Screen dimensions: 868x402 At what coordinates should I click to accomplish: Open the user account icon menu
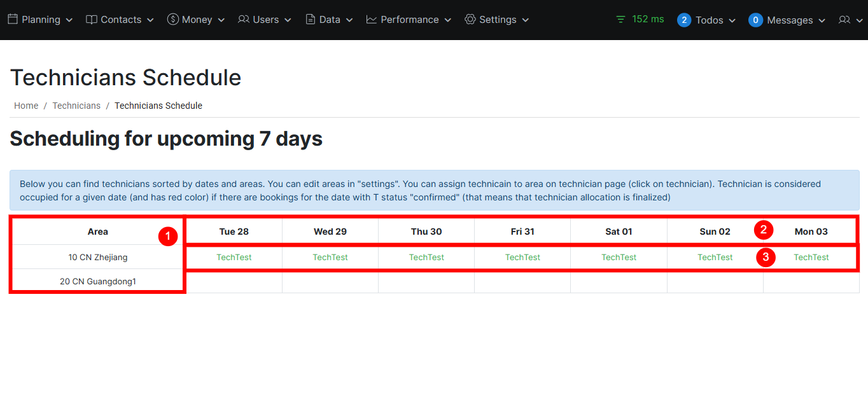(849, 20)
